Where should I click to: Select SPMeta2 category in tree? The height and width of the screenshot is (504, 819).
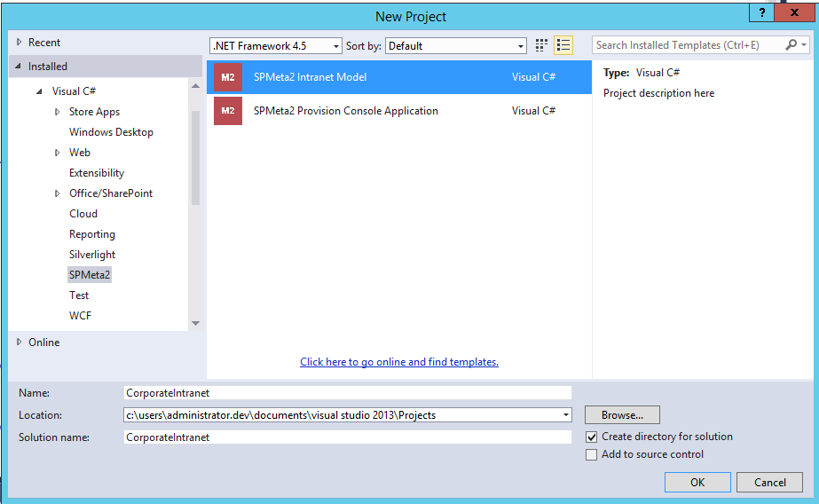tap(90, 275)
